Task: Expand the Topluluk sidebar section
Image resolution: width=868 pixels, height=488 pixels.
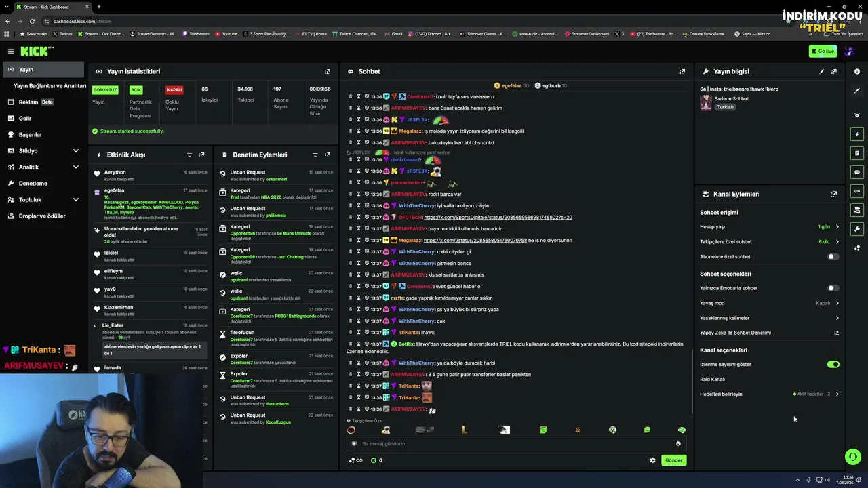Action: coord(75,199)
